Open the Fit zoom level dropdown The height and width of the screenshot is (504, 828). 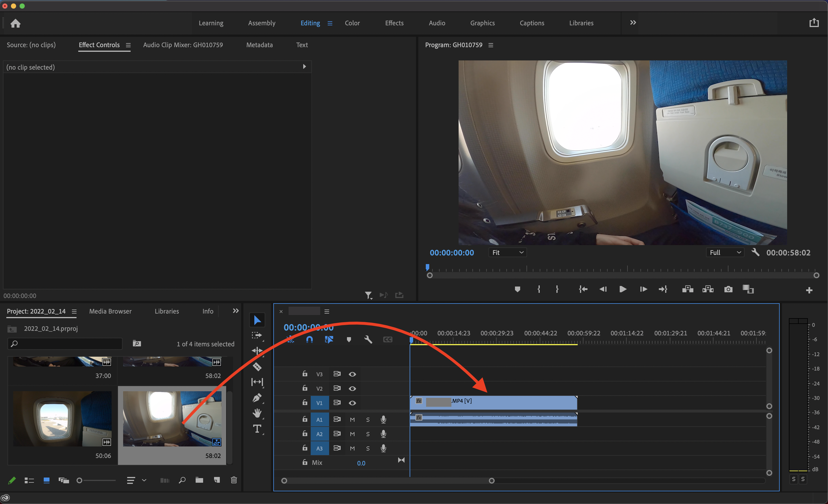pos(507,253)
